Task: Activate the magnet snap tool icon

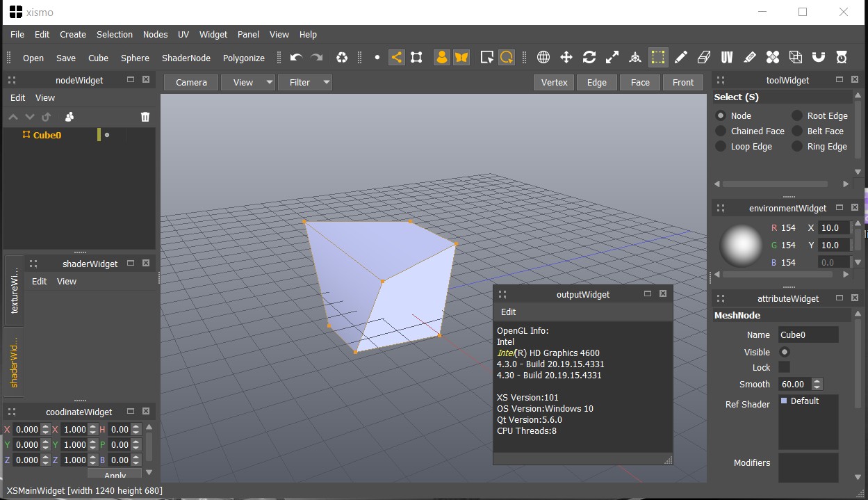Action: point(819,58)
